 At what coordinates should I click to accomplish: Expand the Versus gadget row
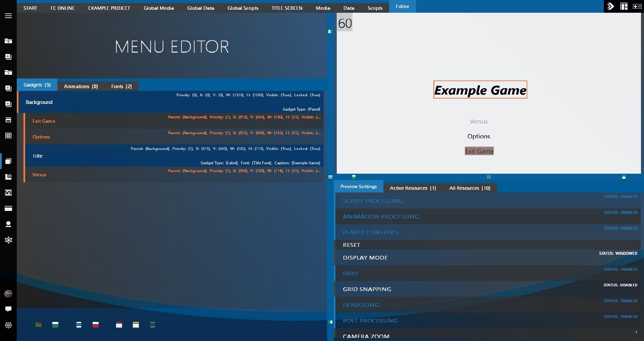[174, 175]
